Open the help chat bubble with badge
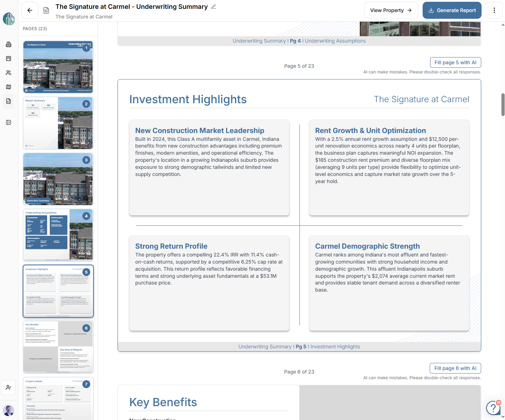Viewport: 505px width, 420px height. (494, 408)
